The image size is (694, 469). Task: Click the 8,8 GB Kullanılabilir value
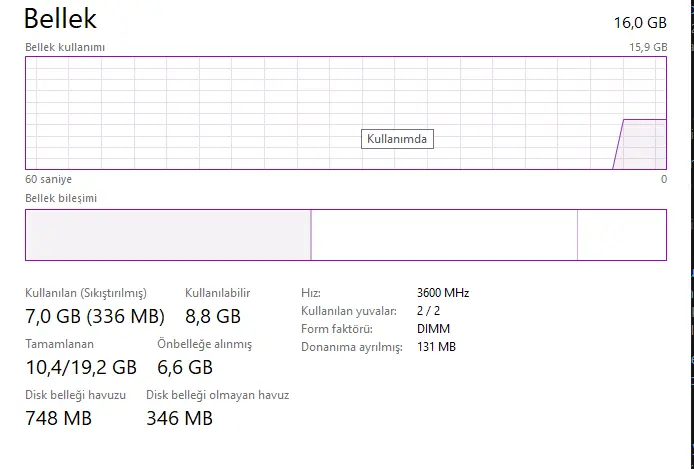tap(213, 316)
